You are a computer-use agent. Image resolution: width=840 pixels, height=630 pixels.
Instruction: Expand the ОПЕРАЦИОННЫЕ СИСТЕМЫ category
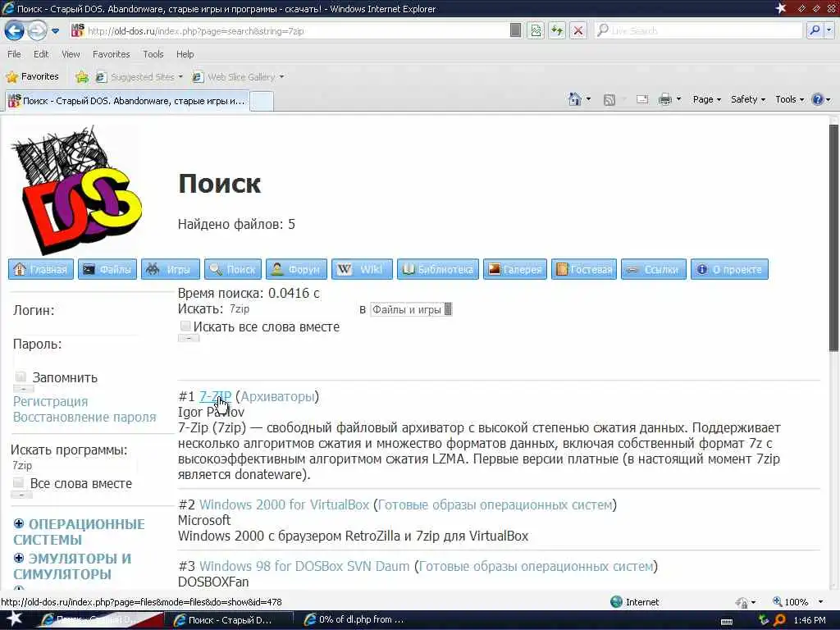tap(19, 523)
